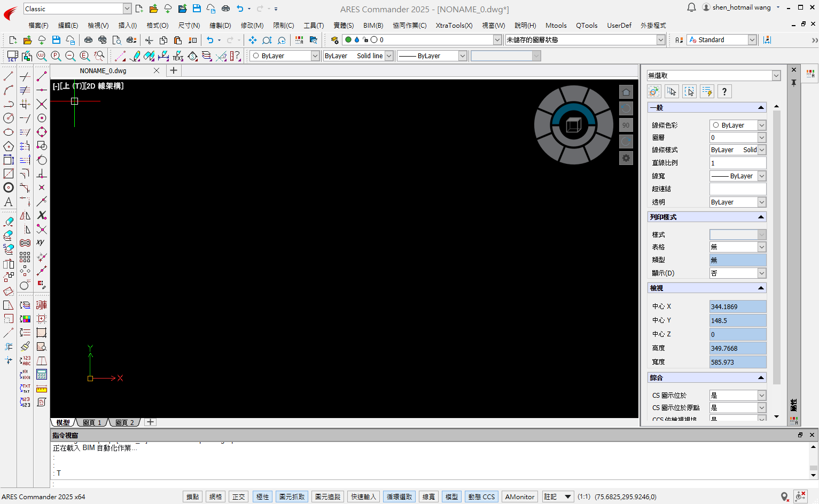Open the ByLayer Solid line style dropdown
This screenshot has height=504, width=819.
pos(358,56)
